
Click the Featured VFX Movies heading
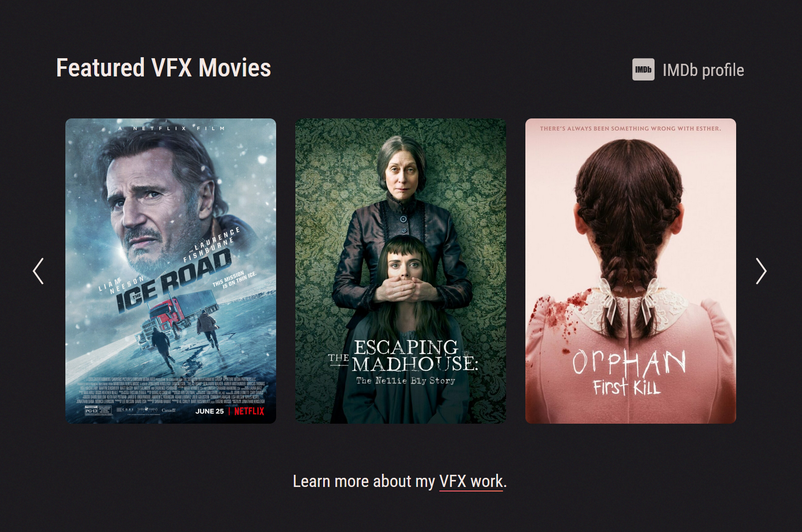point(164,68)
